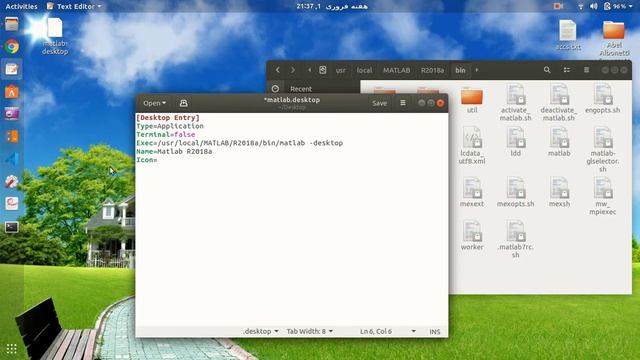Click the new document icon in Text Editor

184,103
